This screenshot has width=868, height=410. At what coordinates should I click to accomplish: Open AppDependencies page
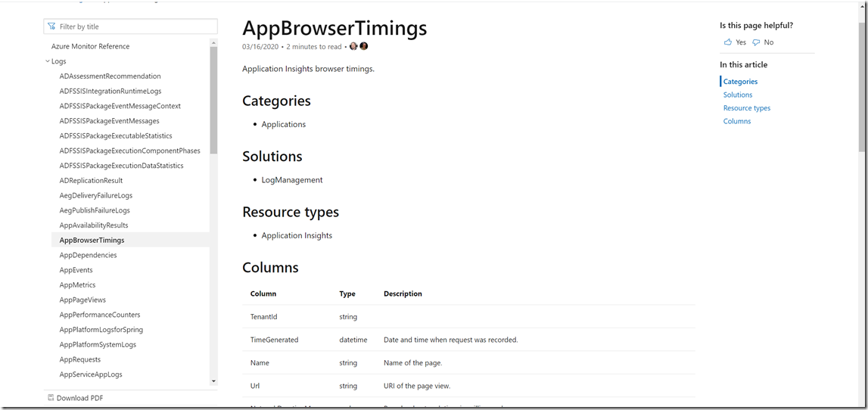coord(88,256)
